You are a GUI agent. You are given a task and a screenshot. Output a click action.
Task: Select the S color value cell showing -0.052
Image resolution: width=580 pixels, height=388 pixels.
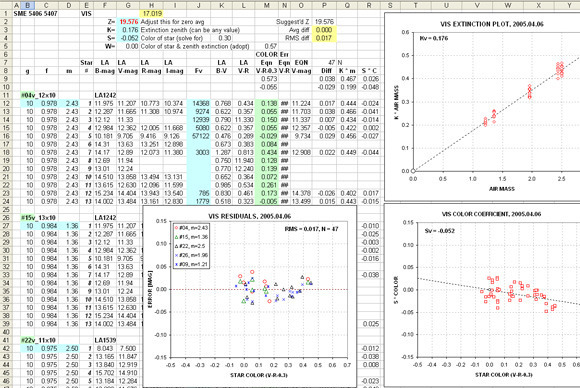[128, 38]
